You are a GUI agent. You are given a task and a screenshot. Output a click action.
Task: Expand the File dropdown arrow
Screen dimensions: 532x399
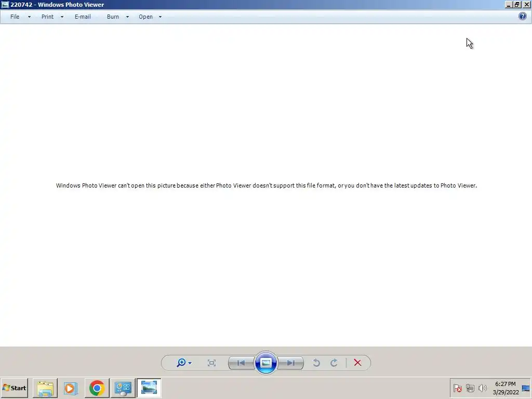coord(29,17)
